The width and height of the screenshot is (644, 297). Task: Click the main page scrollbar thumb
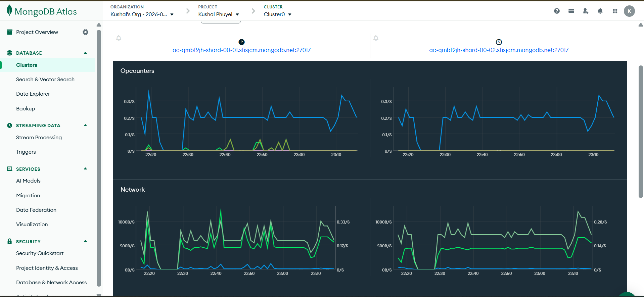641,132
